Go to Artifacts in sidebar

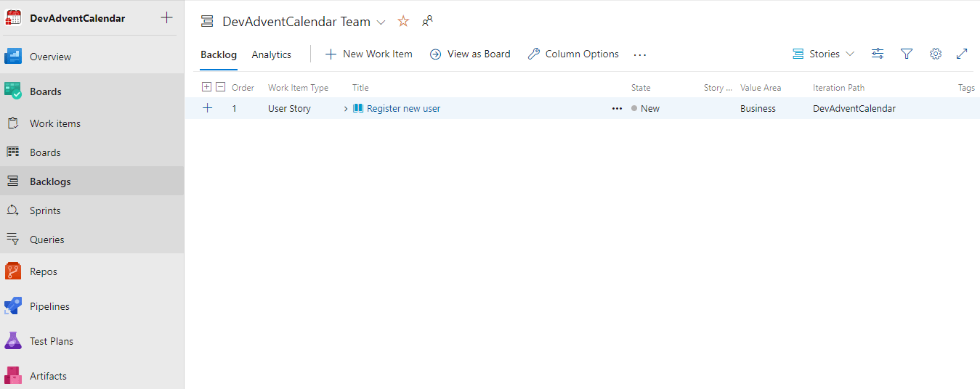coord(48,376)
